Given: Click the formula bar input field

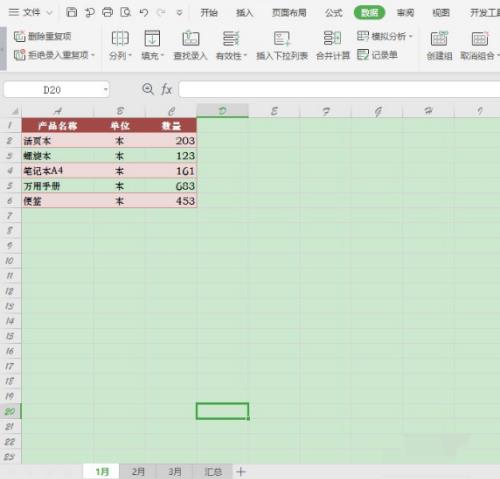Looking at the screenshot, I should click(x=339, y=89).
